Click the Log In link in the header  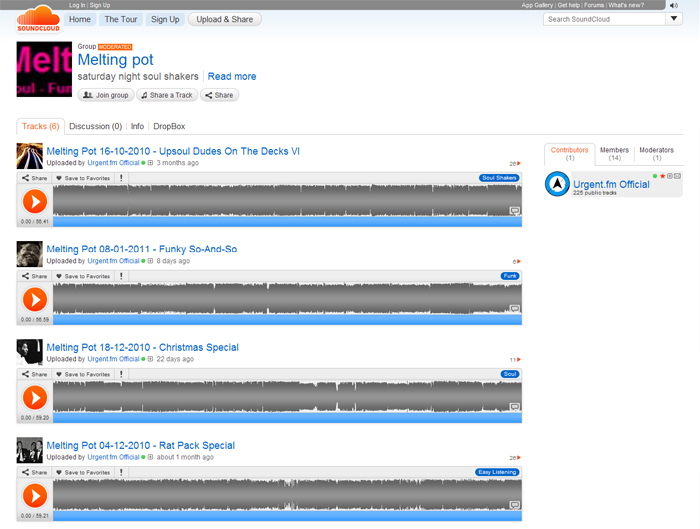(x=77, y=5)
